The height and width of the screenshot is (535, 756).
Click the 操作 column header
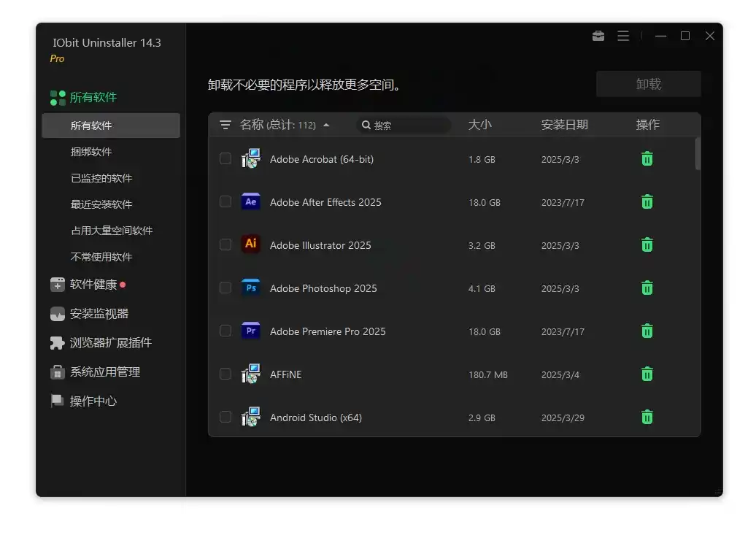point(647,125)
